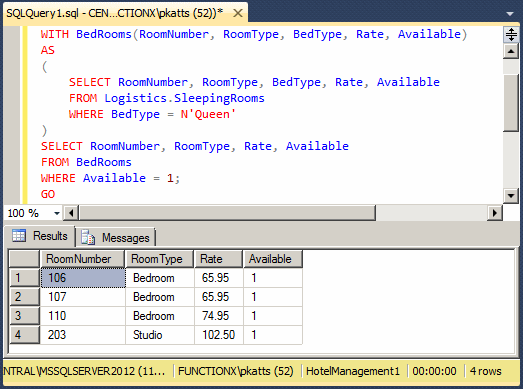Switch to the Messages tab
This screenshot has width=523, height=389.
point(115,238)
